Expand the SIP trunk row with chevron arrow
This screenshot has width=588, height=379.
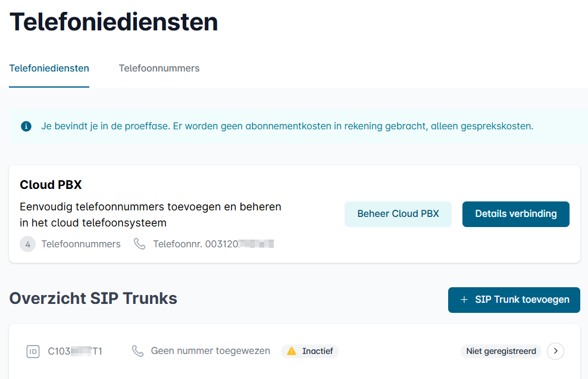pos(555,351)
